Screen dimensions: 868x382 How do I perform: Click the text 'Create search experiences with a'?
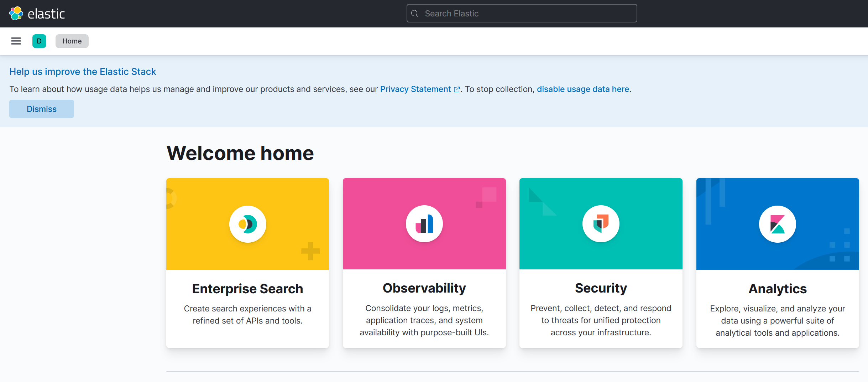pyautogui.click(x=248, y=309)
